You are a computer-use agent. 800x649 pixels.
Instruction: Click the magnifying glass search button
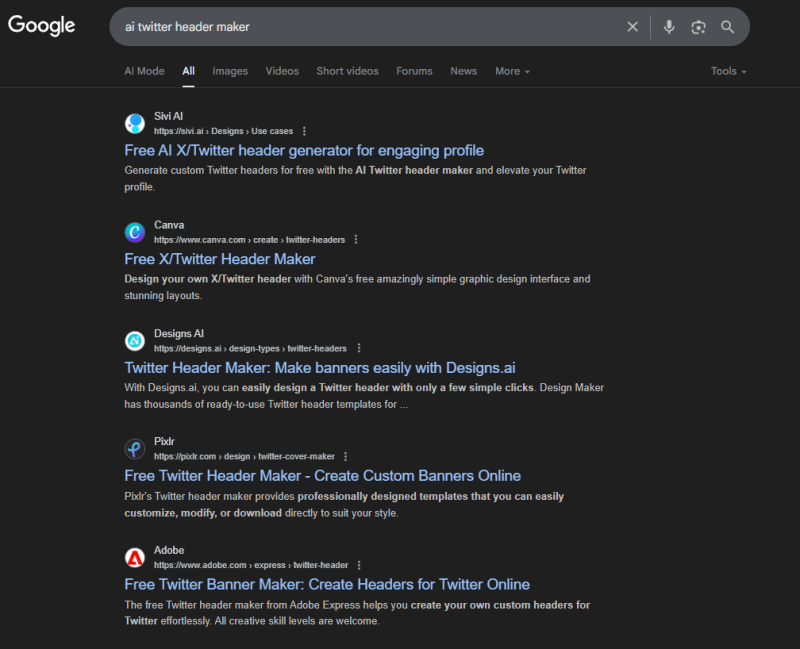(728, 27)
